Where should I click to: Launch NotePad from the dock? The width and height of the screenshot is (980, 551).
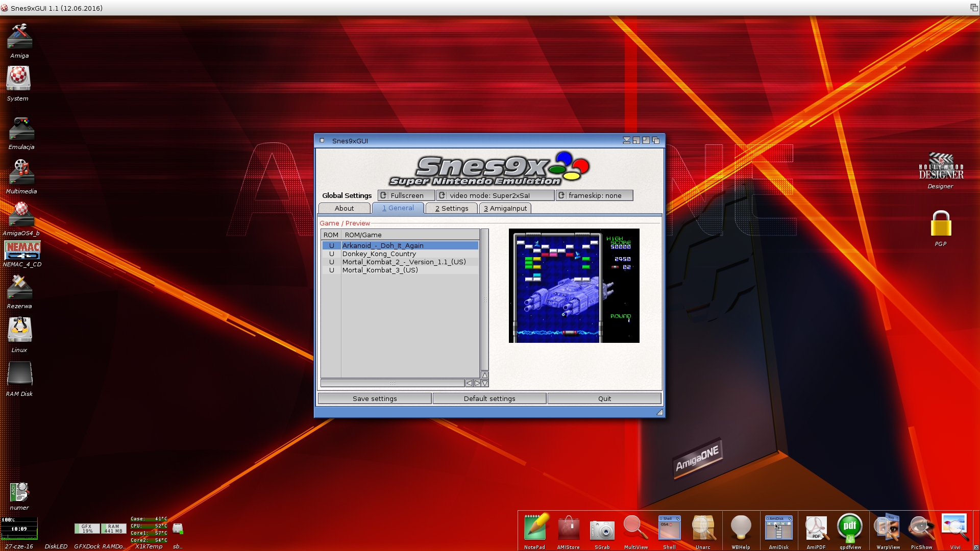tap(535, 528)
